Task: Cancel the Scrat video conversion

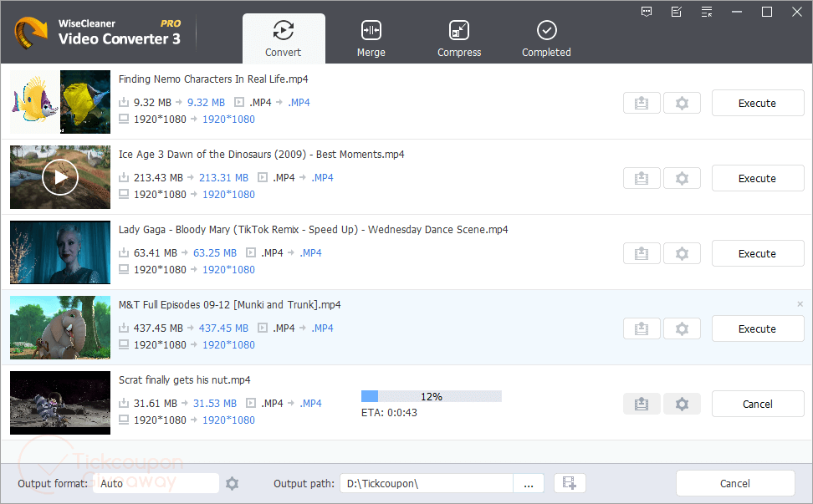Action: point(757,405)
